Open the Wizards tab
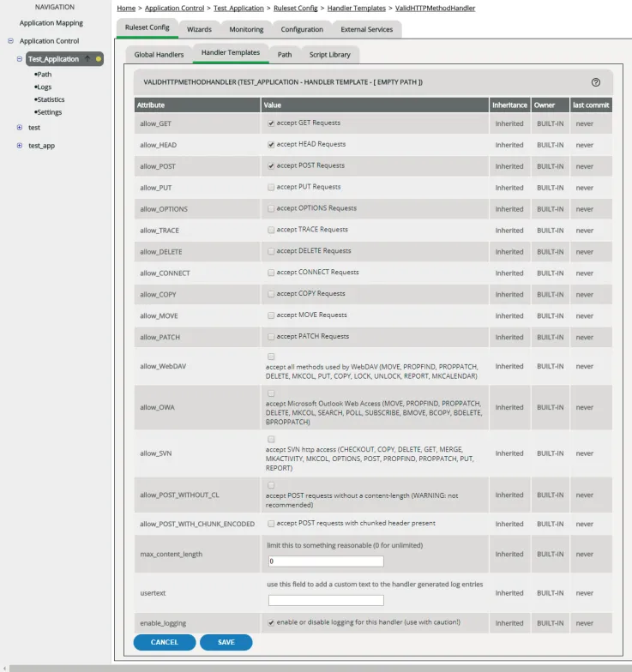This screenshot has width=632, height=672. [199, 29]
